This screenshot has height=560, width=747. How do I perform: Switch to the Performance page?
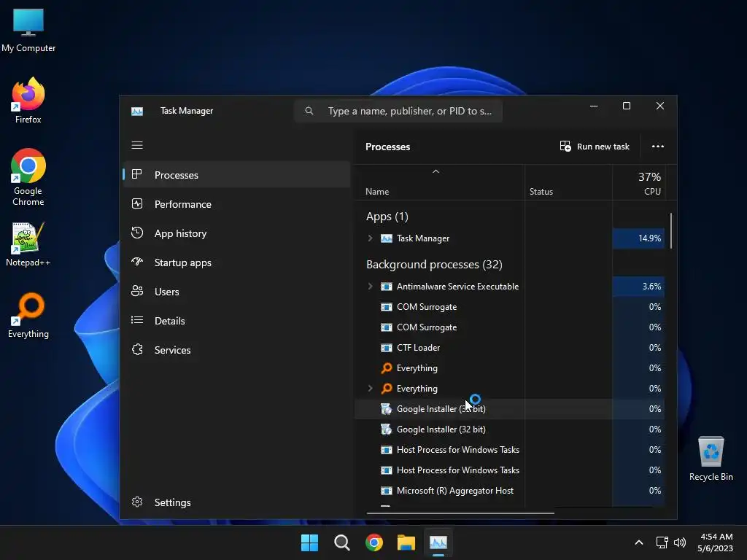pyautogui.click(x=237, y=204)
